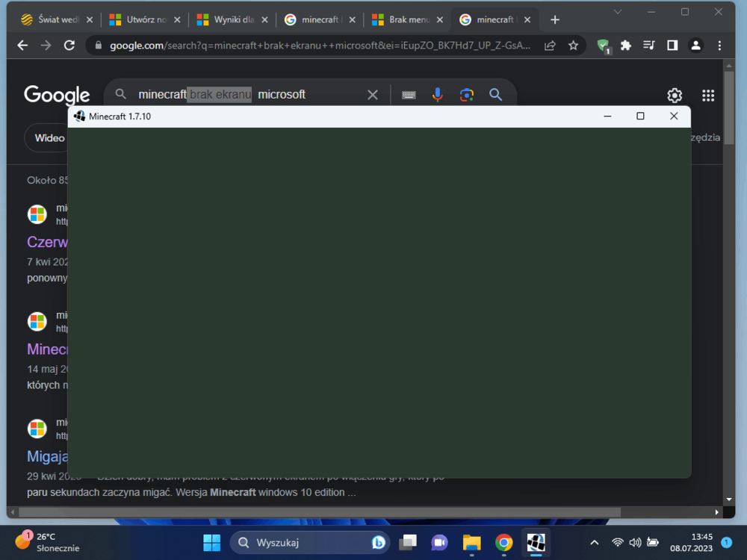Maximize the Minecraft 1.7.10 window
The height and width of the screenshot is (560, 747).
point(640,116)
